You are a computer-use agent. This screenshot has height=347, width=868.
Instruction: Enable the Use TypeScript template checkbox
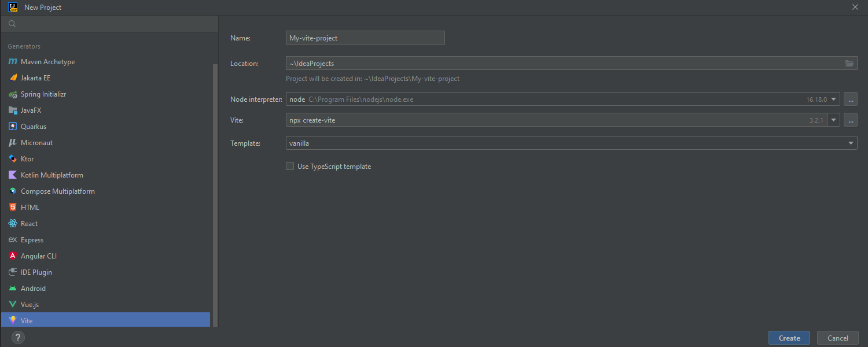[290, 167]
